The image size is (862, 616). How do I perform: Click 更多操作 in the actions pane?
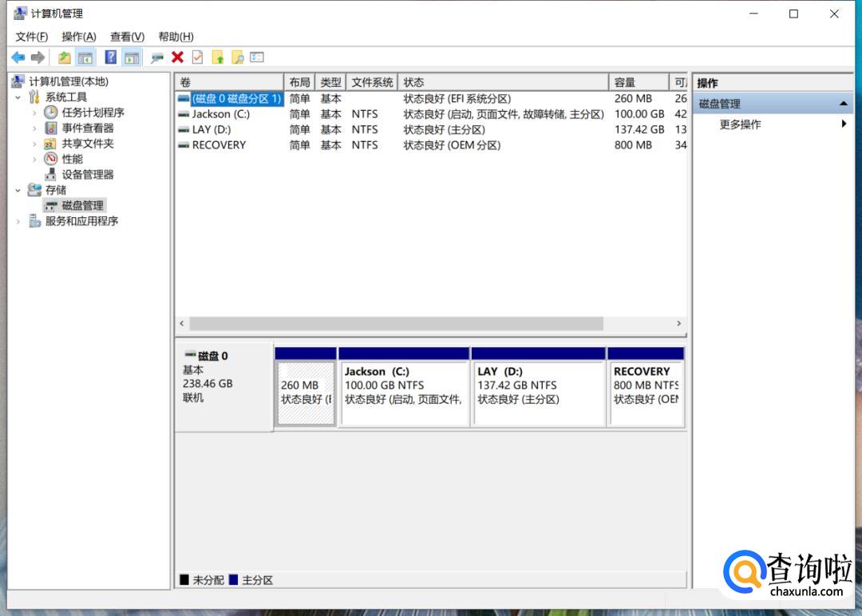[740, 124]
